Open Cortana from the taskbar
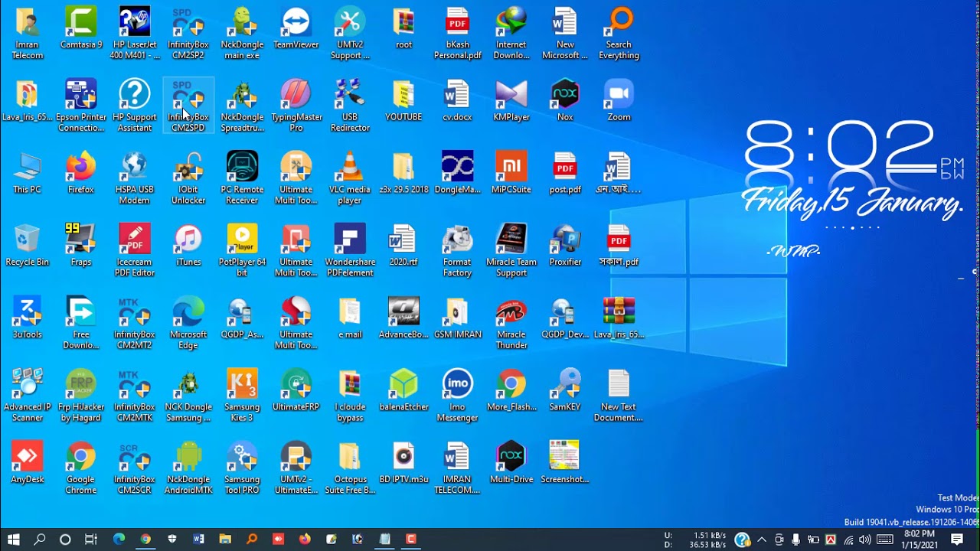This screenshot has width=980, height=551. 65,540
